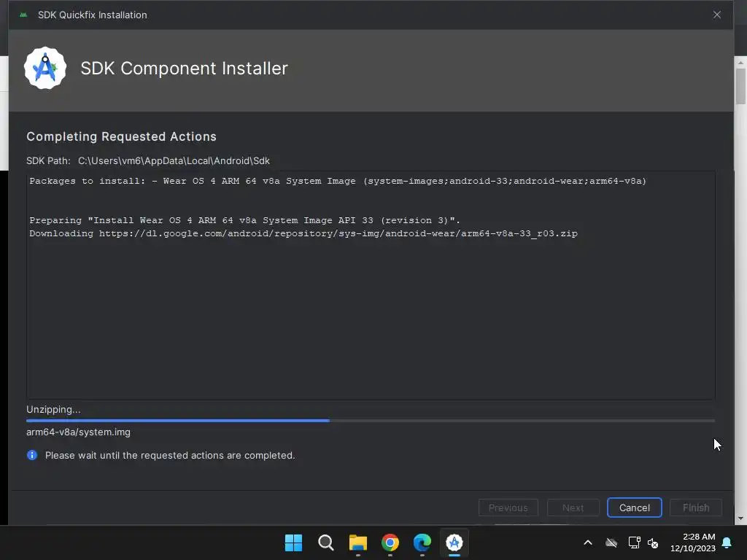Open the notification bell in taskbar
This screenshot has height=560, width=747.
(727, 542)
